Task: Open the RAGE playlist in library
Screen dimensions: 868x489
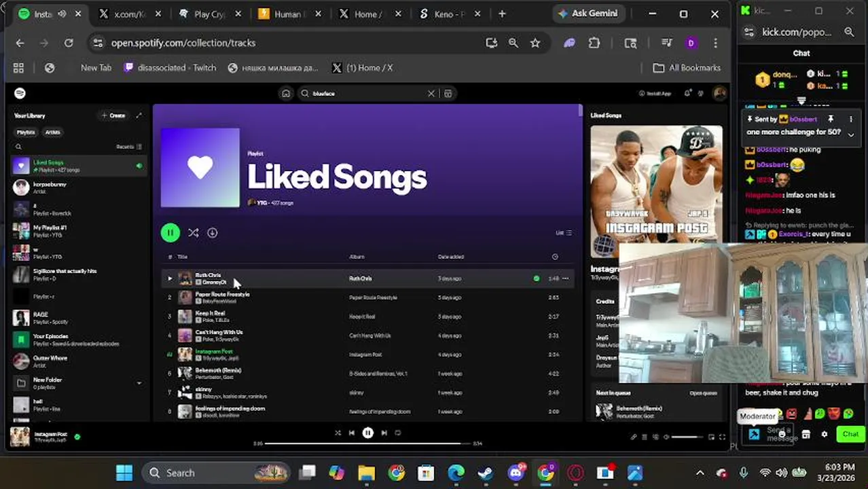Action: 78,318
